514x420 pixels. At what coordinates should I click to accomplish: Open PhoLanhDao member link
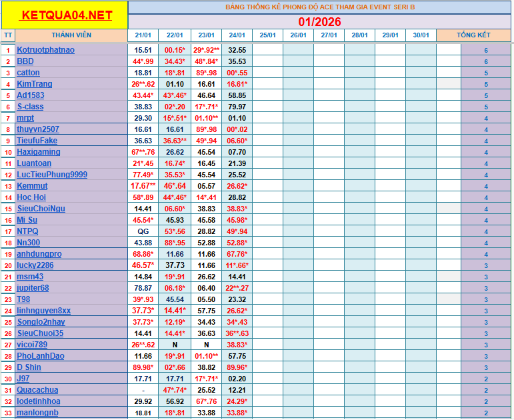[41, 356]
